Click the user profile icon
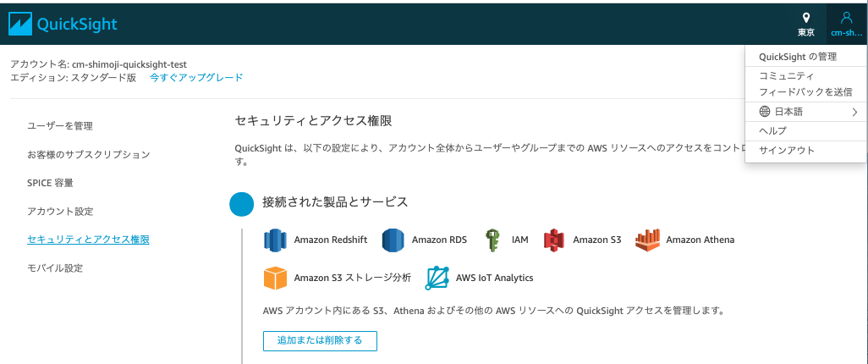The height and width of the screenshot is (364, 868). (x=846, y=19)
